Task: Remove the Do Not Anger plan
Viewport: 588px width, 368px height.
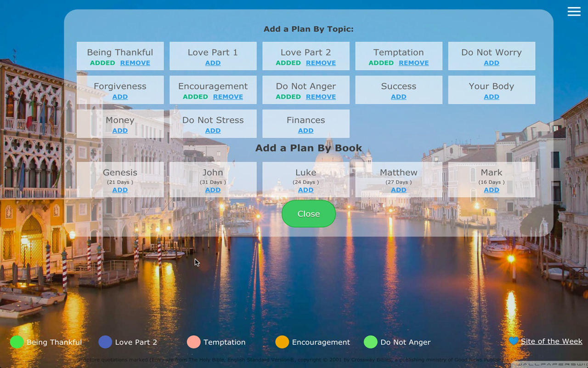Action: pos(321,97)
